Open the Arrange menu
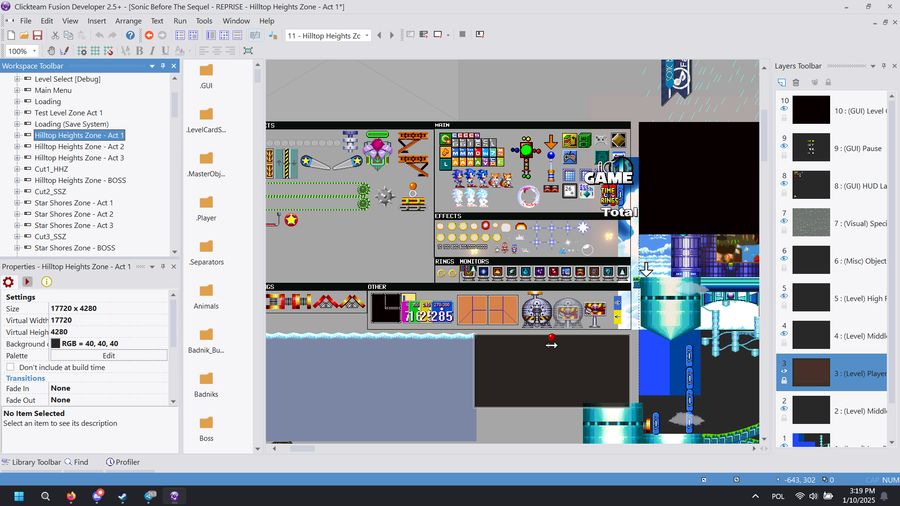This screenshot has height=506, width=900. pos(128,21)
